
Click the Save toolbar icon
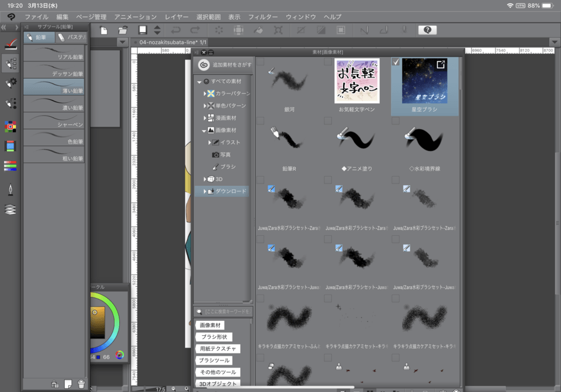point(143,30)
